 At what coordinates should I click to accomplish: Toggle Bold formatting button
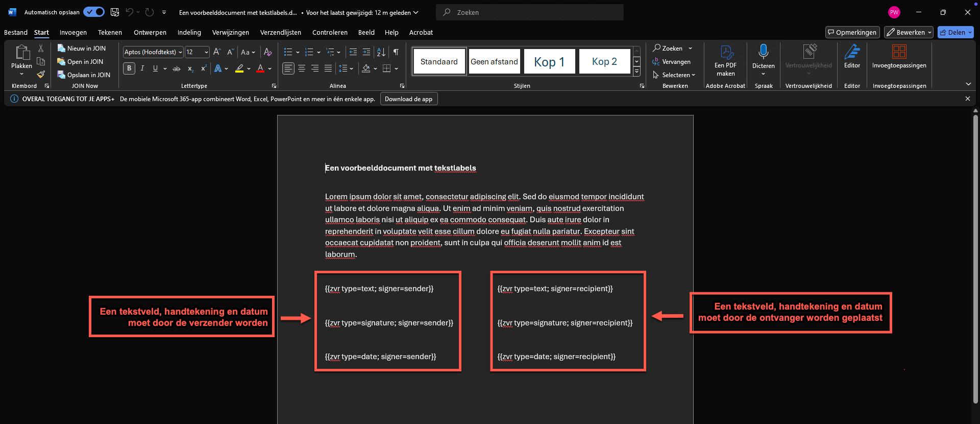129,68
